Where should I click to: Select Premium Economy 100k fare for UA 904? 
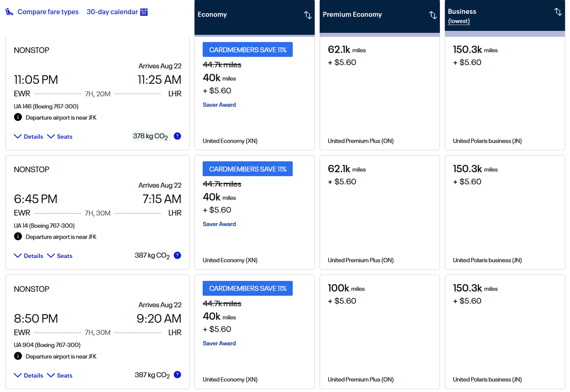click(x=380, y=332)
